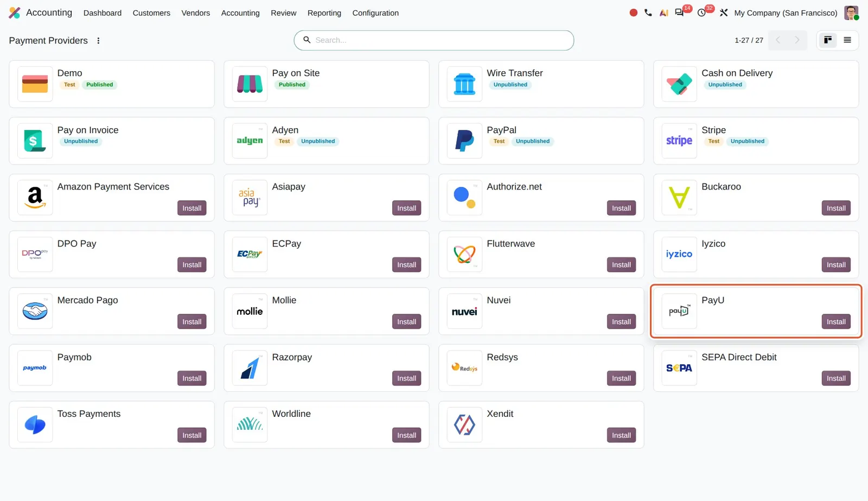Install the Paymob provider
This screenshot has height=501, width=868.
(x=192, y=378)
